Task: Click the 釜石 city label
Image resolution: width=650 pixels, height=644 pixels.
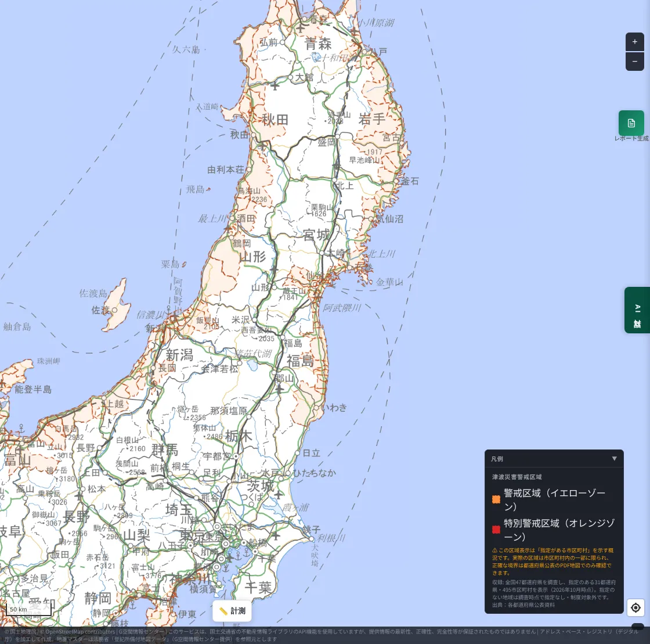Action: pos(410,181)
